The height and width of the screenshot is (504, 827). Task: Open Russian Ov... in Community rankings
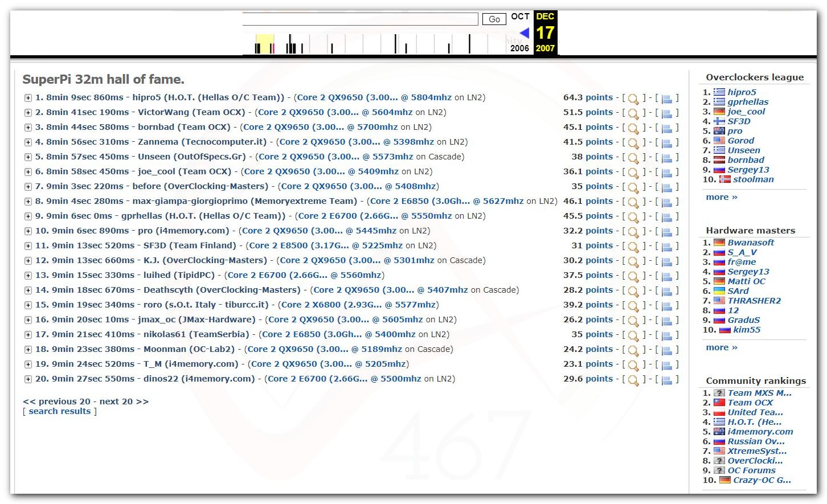(x=756, y=441)
